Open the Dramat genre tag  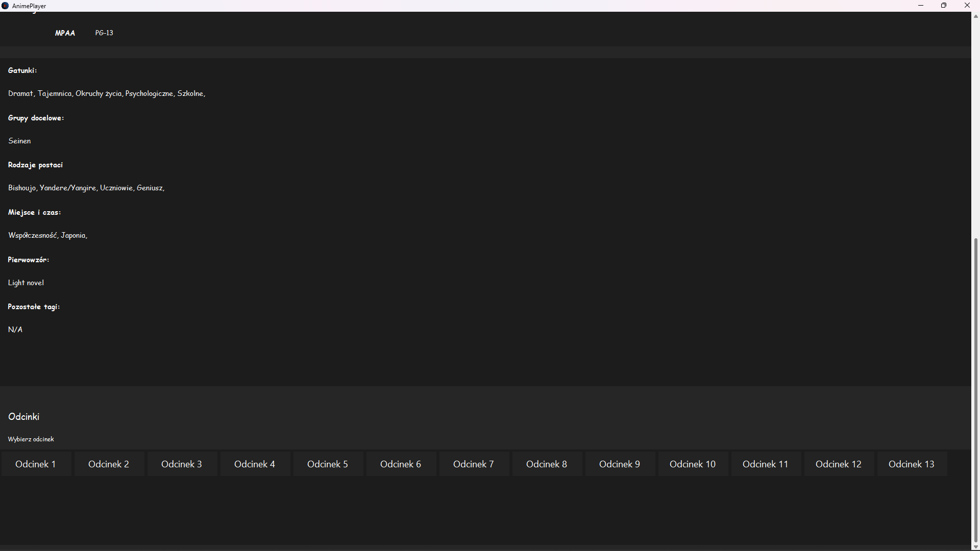(x=20, y=93)
